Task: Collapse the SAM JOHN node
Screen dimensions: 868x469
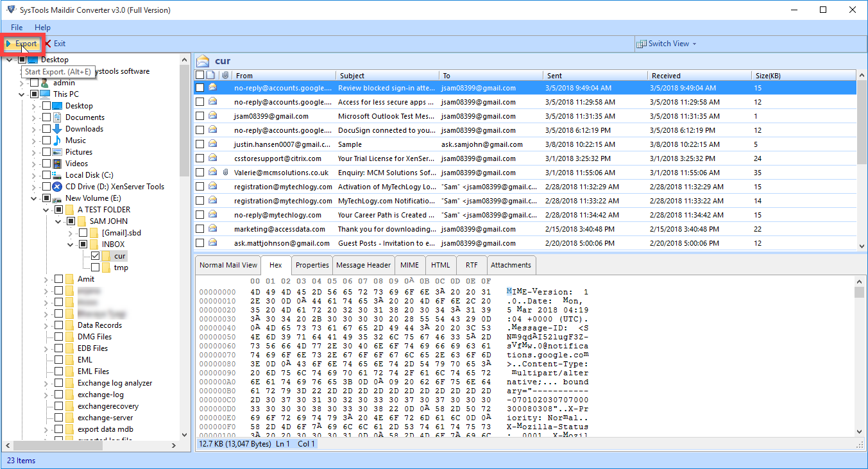Action: click(58, 221)
